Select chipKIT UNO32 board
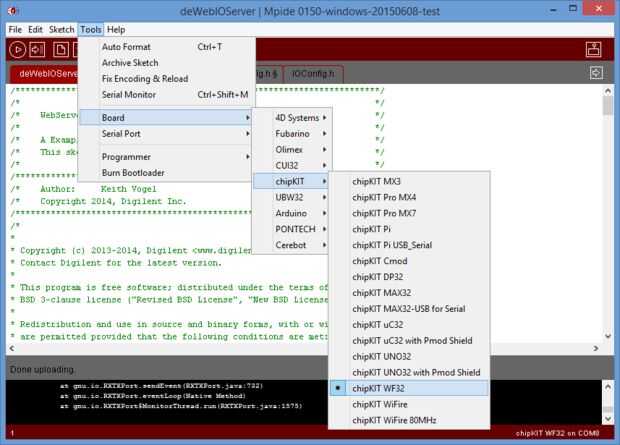 (x=409, y=356)
